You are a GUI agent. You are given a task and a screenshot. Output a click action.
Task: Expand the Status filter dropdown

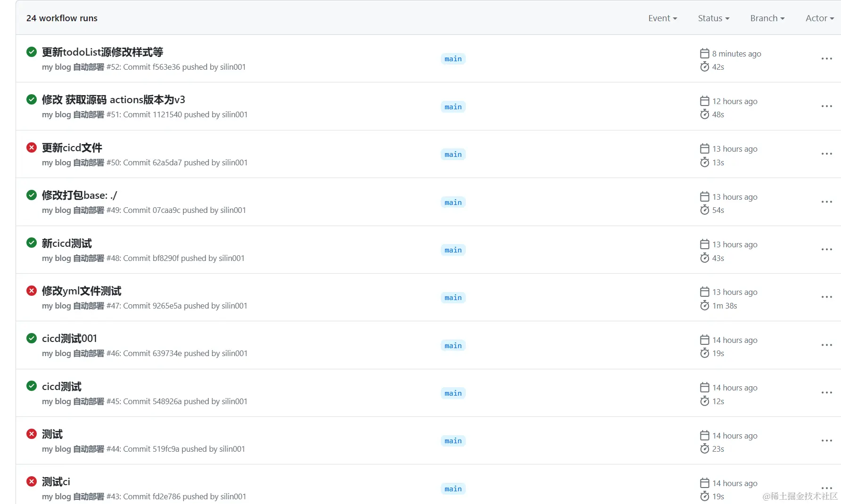click(x=713, y=18)
